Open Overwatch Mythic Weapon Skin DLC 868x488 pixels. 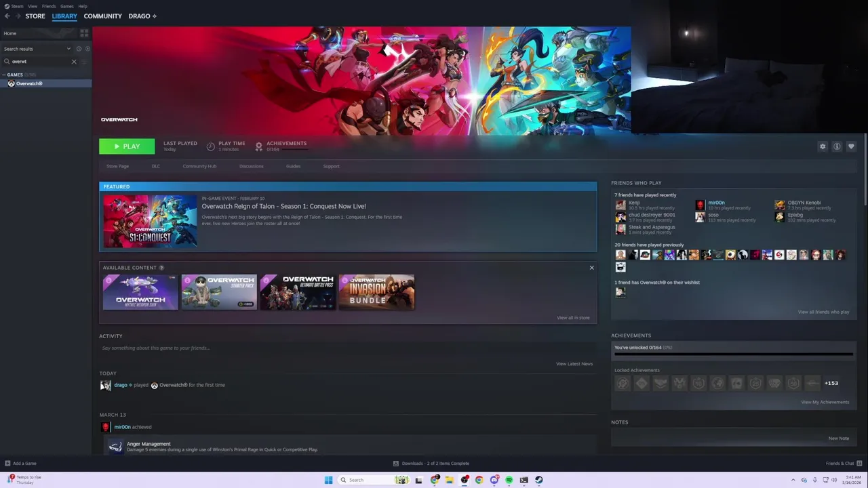point(140,292)
